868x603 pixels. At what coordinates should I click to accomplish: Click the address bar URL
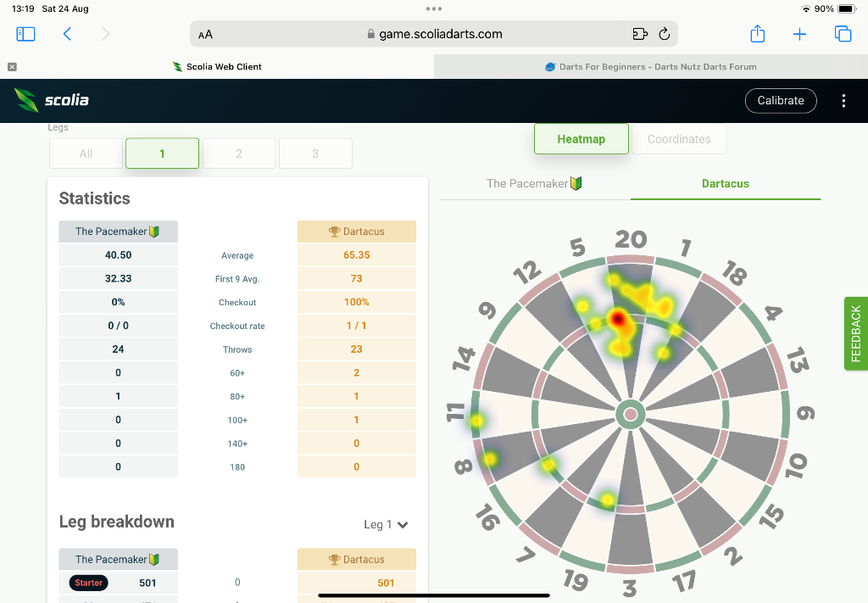point(441,34)
